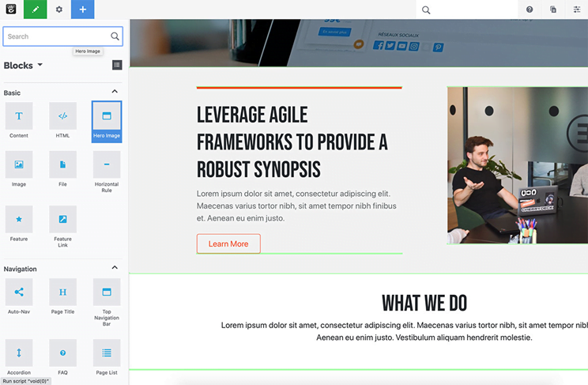Screen dimensions: 588x385
Task: Open page settings gear in toolbar
Action: point(59,9)
